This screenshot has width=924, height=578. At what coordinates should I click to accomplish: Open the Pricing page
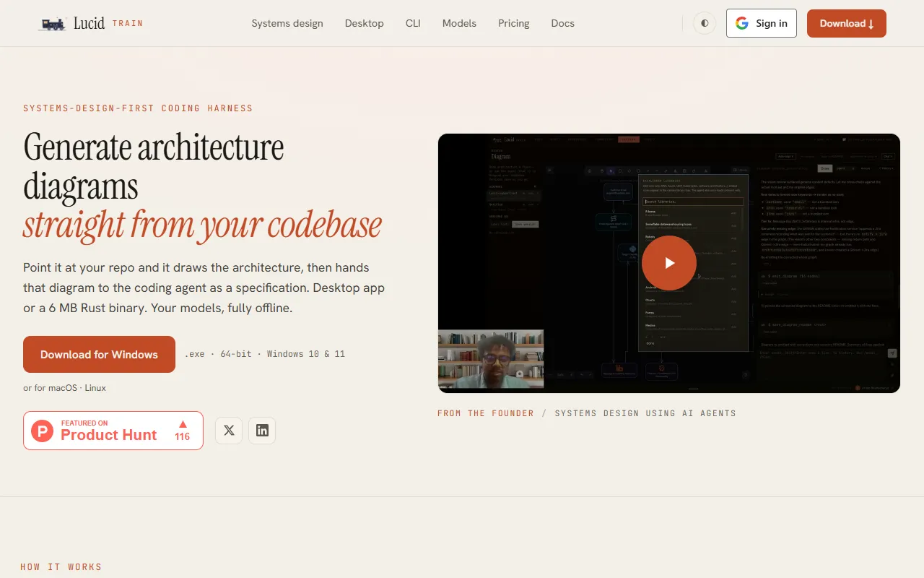coord(514,23)
